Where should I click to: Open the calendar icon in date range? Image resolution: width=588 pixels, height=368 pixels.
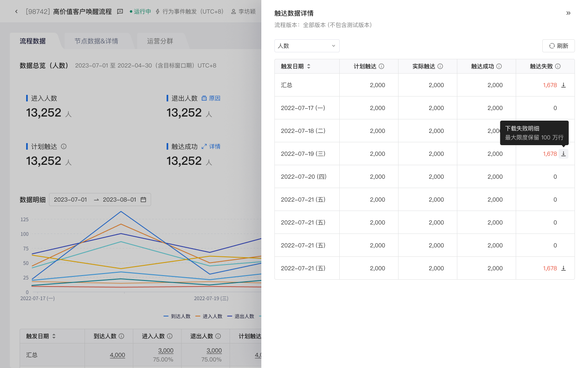point(143,200)
